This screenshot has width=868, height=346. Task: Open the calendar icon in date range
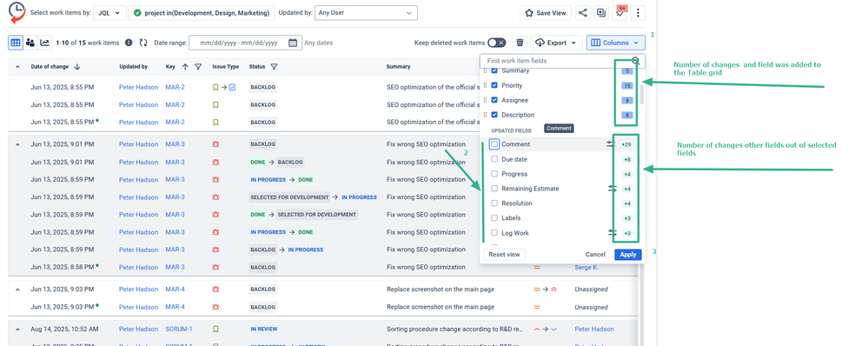click(x=293, y=43)
